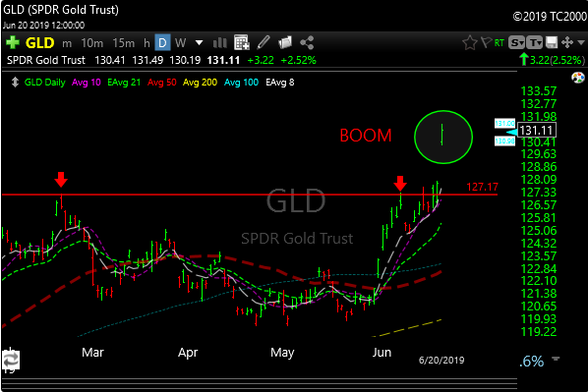The width and height of the screenshot is (588, 392).
Task: Edit the EAvg 21 indicator label
Action: point(124,83)
